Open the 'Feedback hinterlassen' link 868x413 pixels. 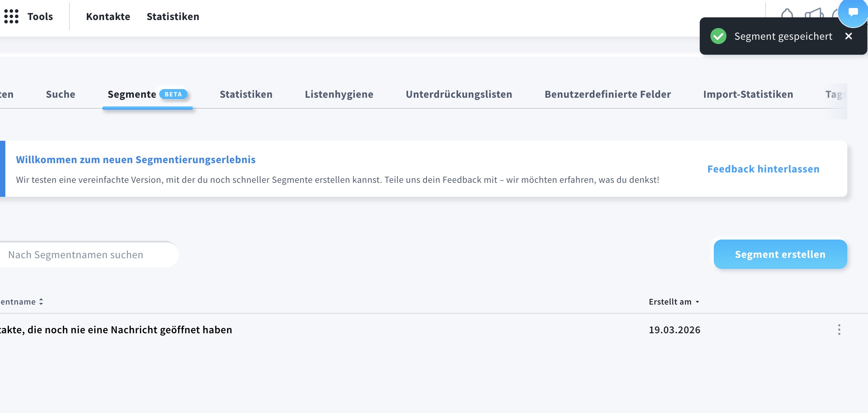coord(763,169)
